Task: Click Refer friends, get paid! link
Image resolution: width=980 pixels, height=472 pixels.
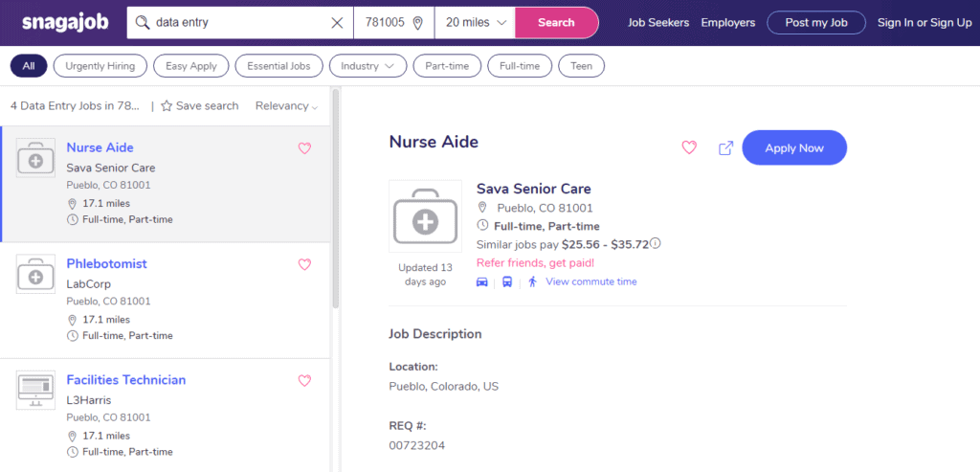Action: tap(536, 263)
